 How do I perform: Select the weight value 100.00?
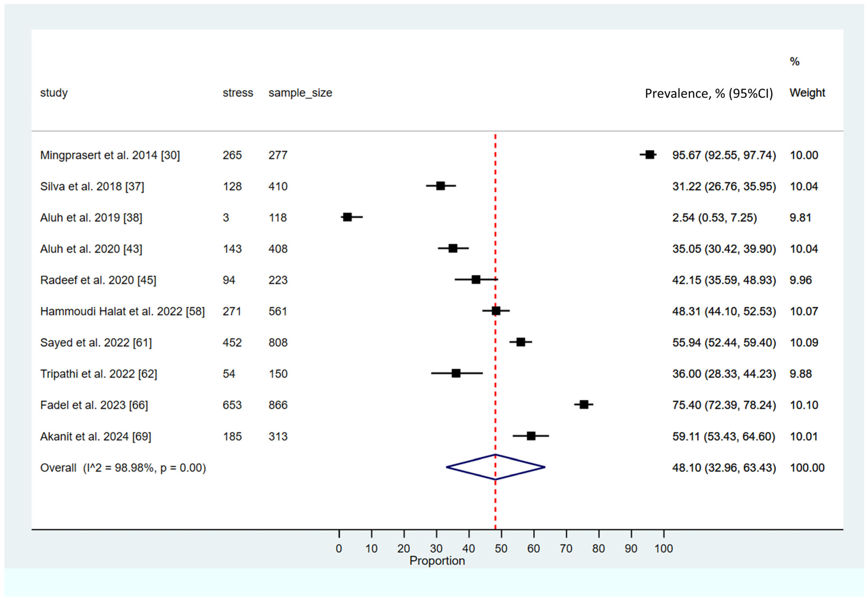(807, 468)
